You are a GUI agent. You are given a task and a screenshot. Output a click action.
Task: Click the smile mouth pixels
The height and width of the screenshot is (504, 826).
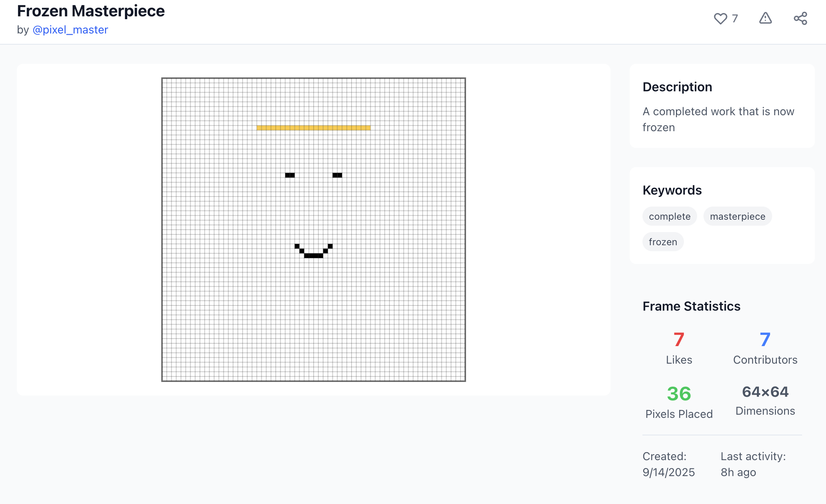313,255
